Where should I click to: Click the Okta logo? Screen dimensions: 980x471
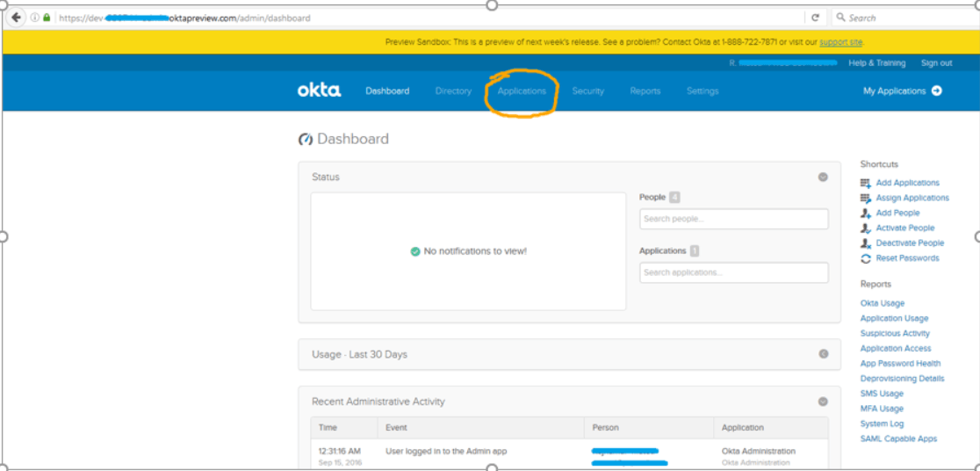point(319,91)
